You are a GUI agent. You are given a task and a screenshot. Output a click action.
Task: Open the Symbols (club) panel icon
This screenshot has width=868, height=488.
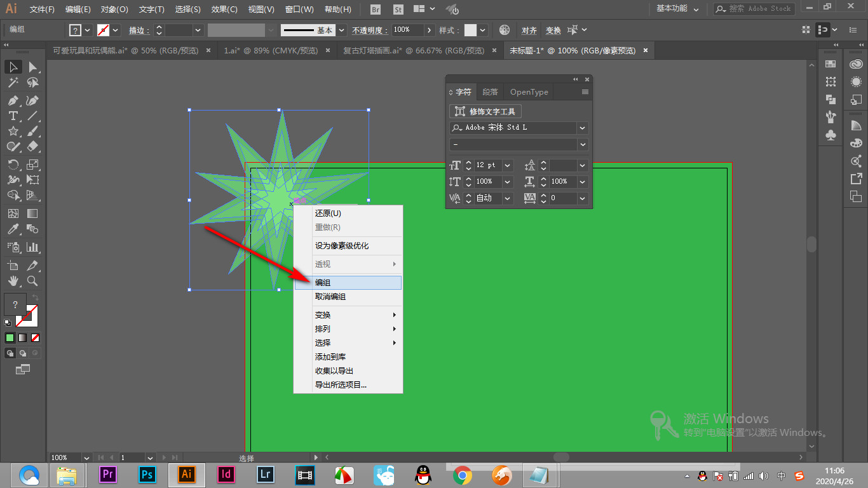click(831, 135)
